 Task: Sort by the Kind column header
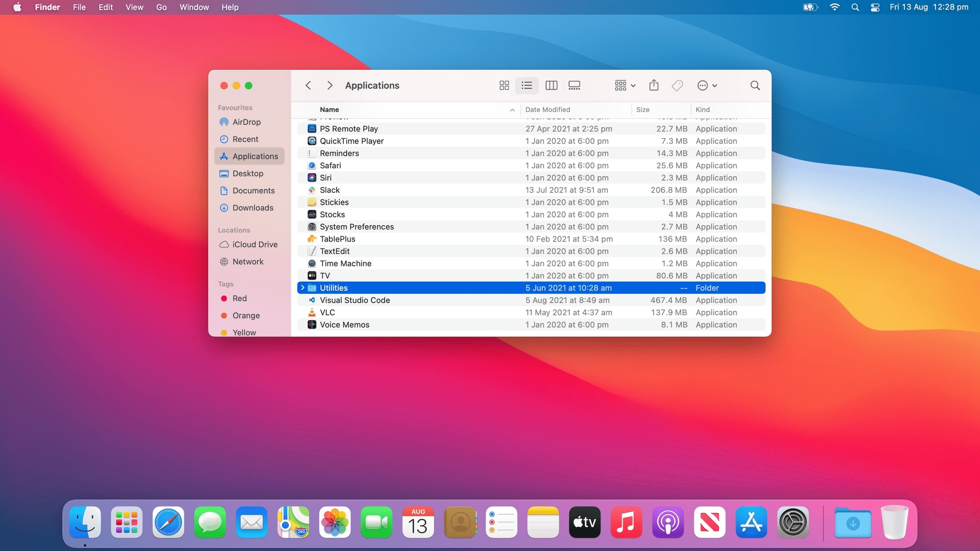pos(702,110)
